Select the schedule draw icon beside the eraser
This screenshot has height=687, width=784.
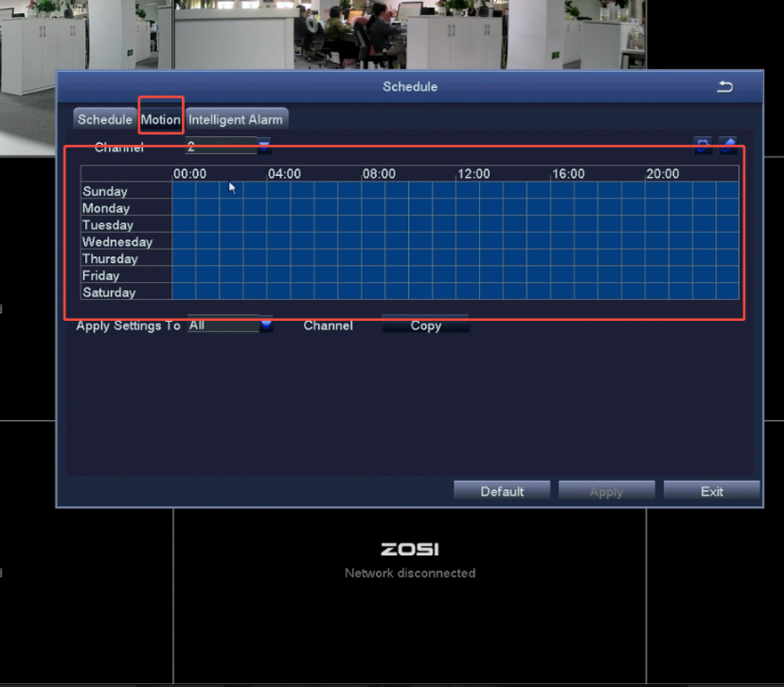pos(704,146)
